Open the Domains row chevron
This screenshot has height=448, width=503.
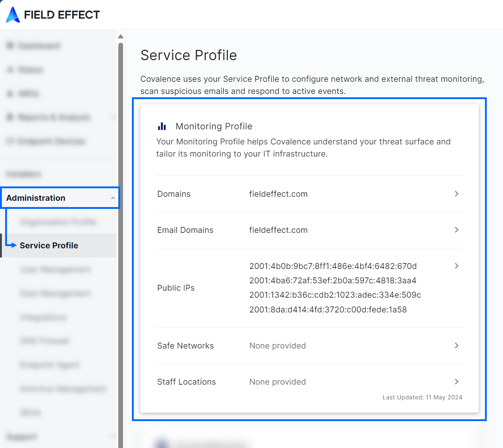click(457, 194)
